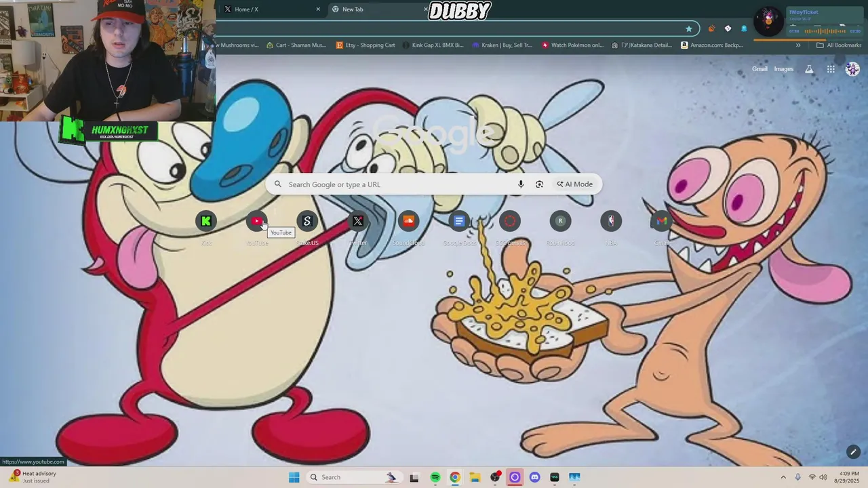Viewport: 868px width, 488px height.
Task: Open Task View in the taskbar
Action: (414, 477)
